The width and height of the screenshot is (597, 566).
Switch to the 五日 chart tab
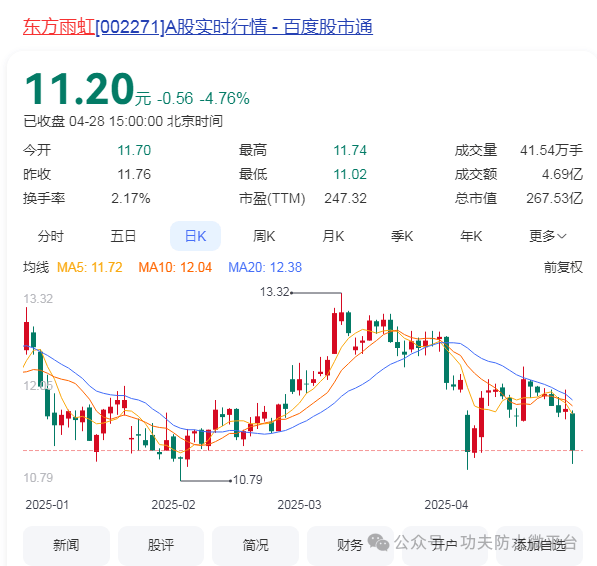click(x=123, y=236)
